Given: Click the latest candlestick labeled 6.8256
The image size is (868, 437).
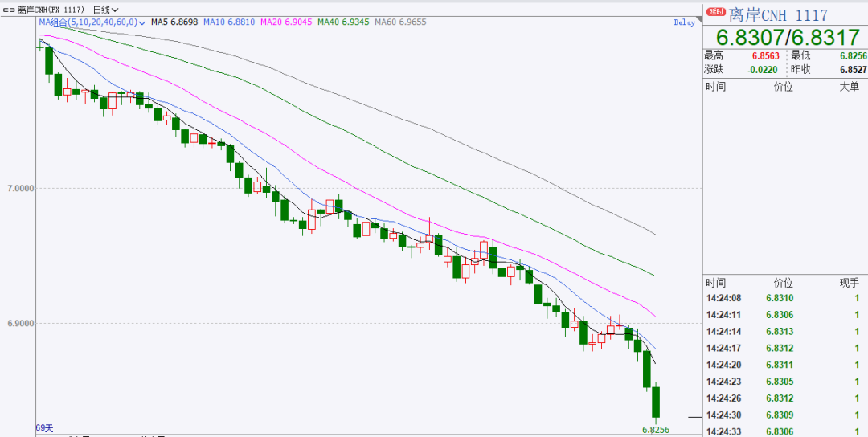Looking at the screenshot, I should pos(656,402).
